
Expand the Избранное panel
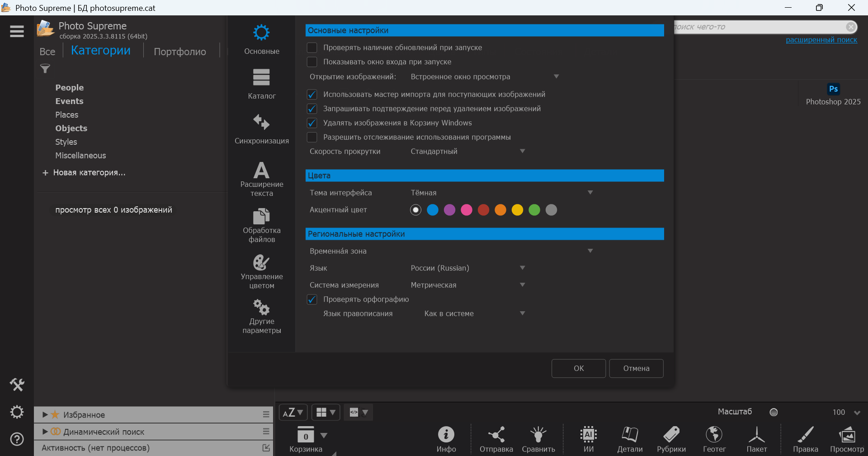point(45,415)
